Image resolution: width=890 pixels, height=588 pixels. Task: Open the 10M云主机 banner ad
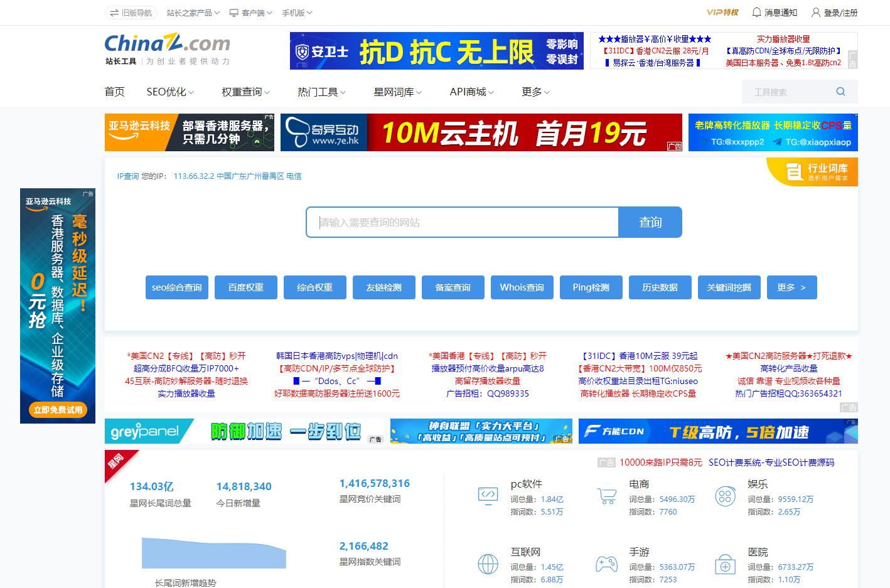481,132
